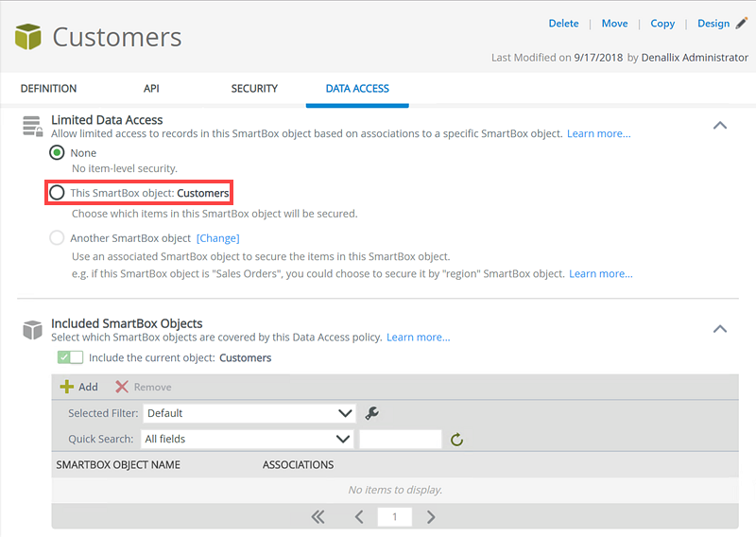Click the Quick Search text box
This screenshot has width=756, height=537.
tap(401, 439)
